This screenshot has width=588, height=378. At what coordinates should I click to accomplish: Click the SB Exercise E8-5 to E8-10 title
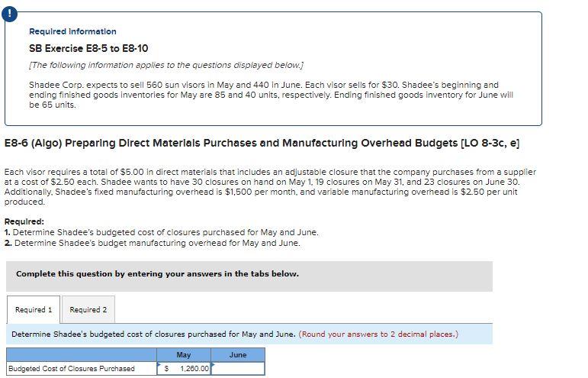coord(88,48)
